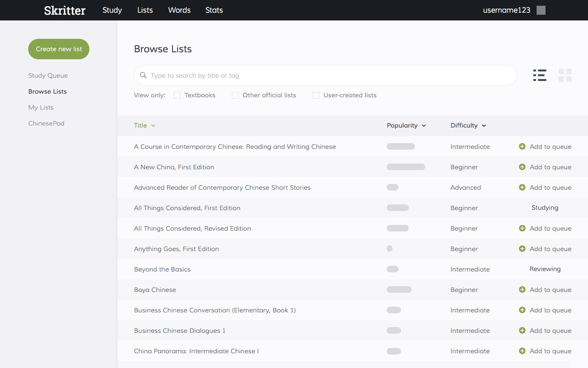Open Advanced Reader of Contemporary Chinese Short Stories
Viewport: 588px width, 368px height.
click(222, 187)
